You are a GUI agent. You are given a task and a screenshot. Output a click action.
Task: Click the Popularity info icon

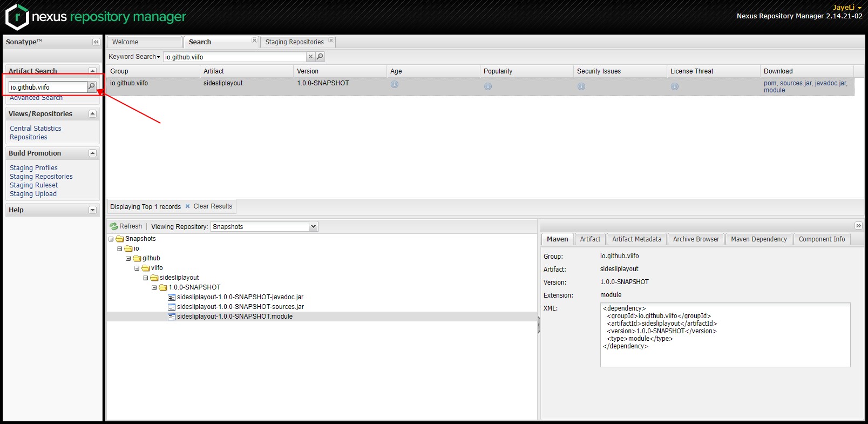coord(488,86)
